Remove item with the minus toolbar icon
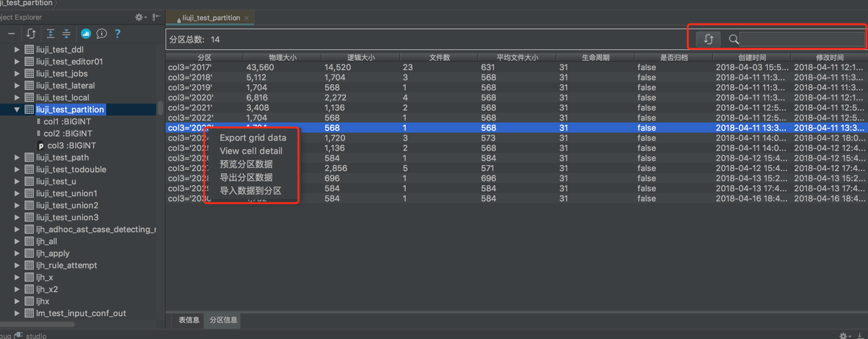The height and width of the screenshot is (339, 868). click(x=11, y=33)
